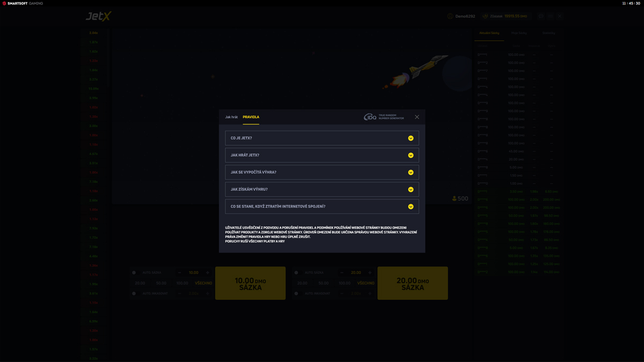The image size is (644, 362).
Task: Click the SmartSoft Gaming logo
Action: point(23,3)
